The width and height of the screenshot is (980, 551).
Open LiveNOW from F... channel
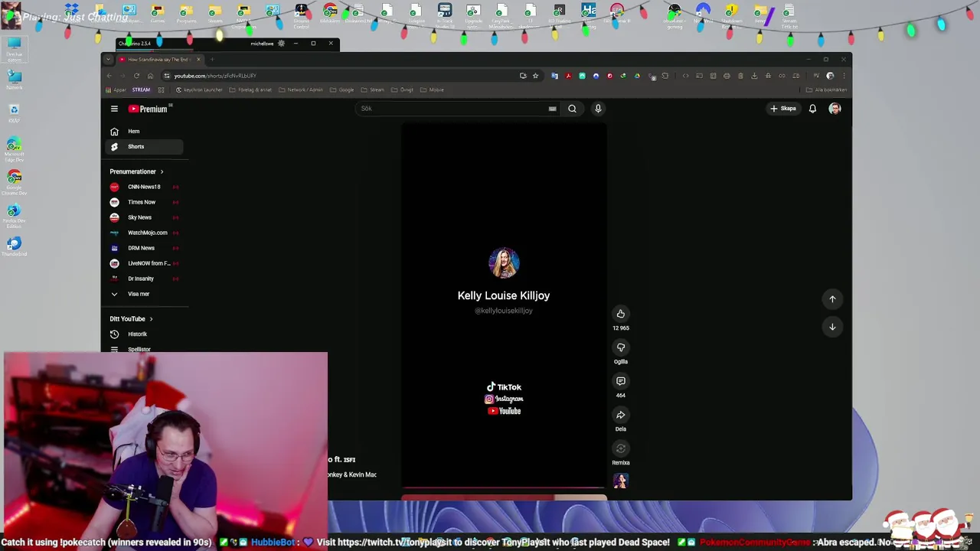point(145,263)
